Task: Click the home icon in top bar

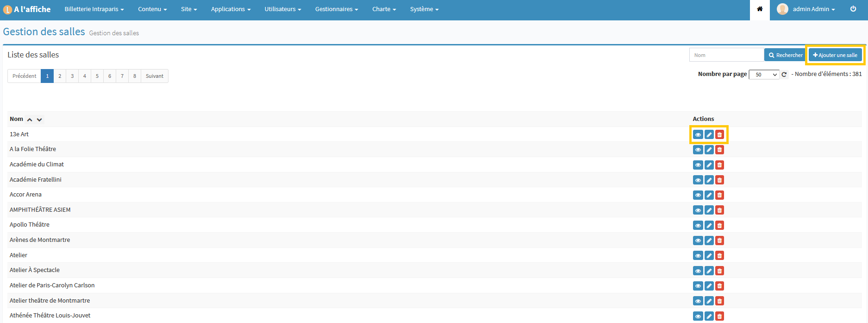Action: point(760,9)
